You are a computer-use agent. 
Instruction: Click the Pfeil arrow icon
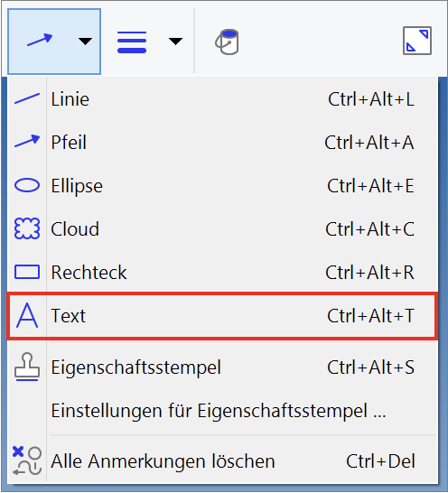27,141
